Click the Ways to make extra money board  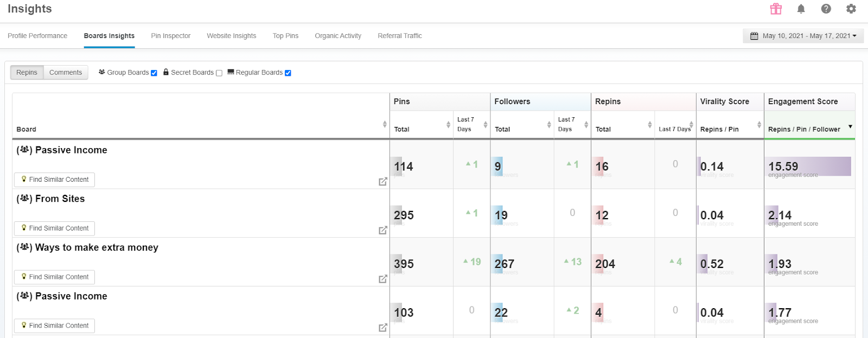coord(96,247)
